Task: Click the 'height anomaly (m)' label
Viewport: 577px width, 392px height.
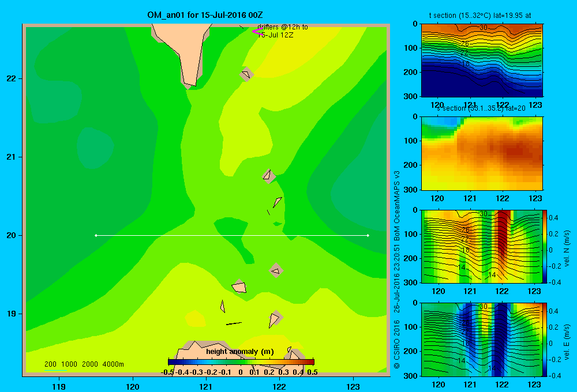Action: point(240,352)
